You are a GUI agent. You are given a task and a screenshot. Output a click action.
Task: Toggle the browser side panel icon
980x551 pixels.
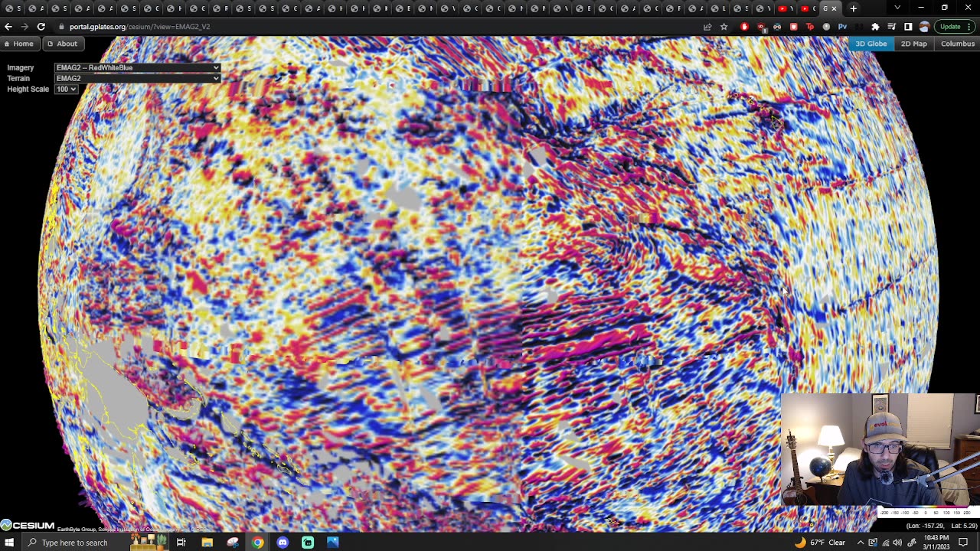tap(908, 27)
